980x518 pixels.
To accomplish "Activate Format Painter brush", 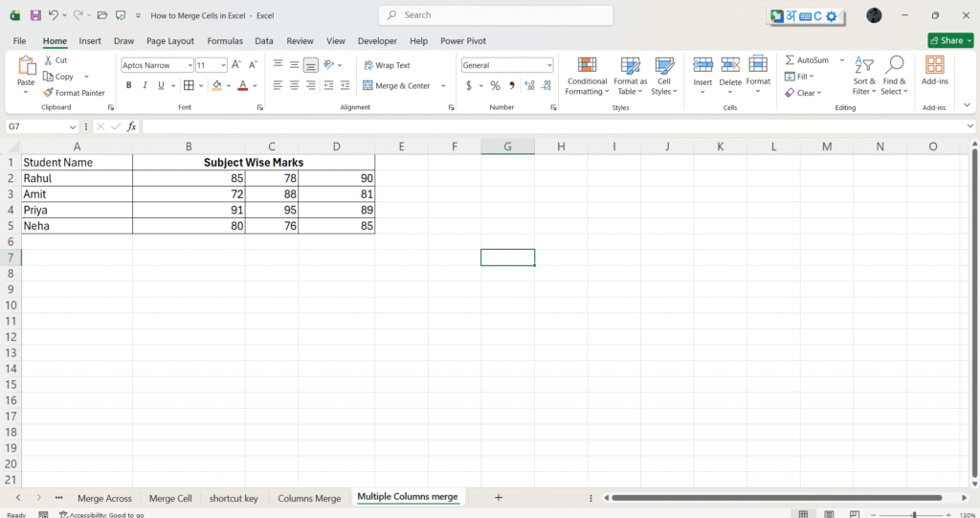I will [48, 93].
